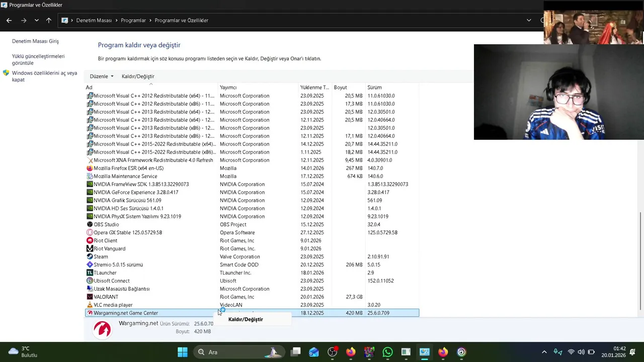Go up one level with the up arrow

(48, 20)
